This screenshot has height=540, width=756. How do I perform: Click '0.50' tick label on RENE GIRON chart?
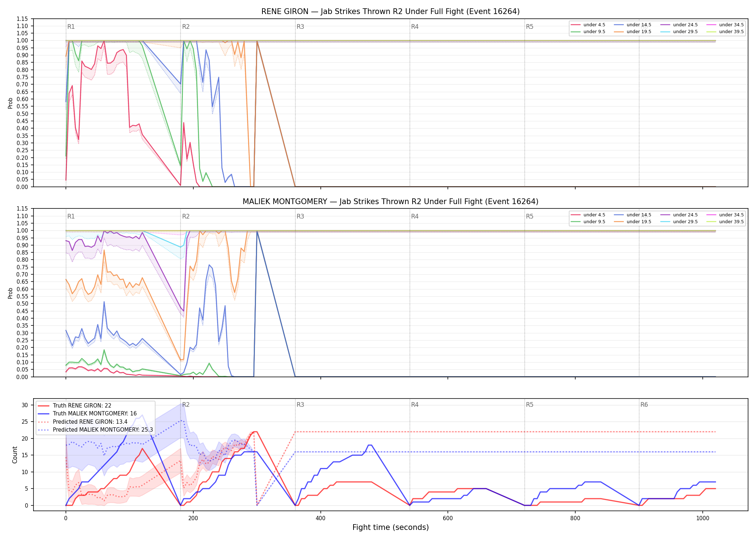(22, 114)
